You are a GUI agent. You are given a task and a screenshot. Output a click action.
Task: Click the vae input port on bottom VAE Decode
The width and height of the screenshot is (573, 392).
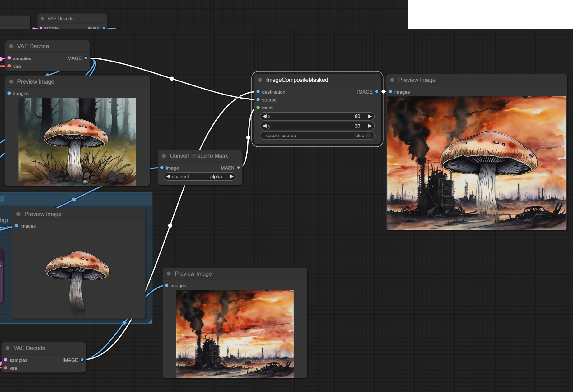pyautogui.click(x=6, y=368)
